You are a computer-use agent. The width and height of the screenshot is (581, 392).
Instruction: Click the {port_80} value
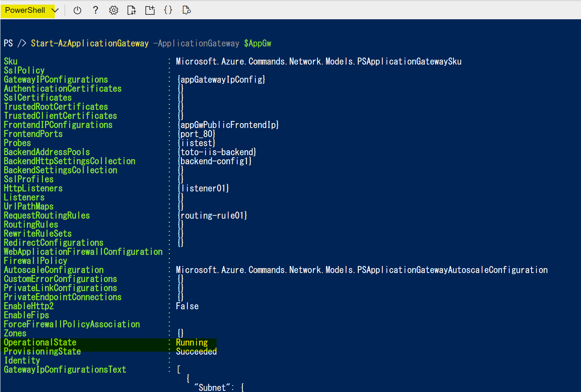[x=196, y=134]
